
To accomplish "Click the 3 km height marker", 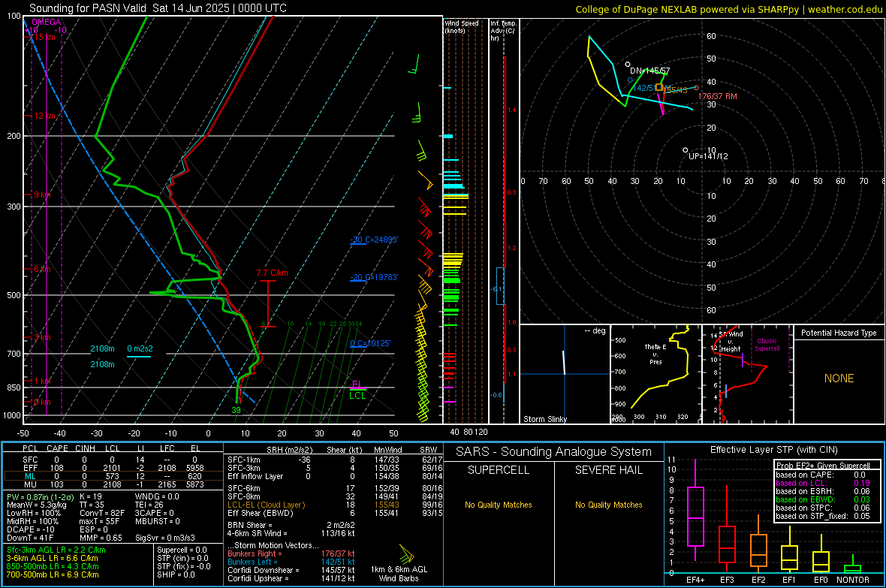I will click(x=42, y=337).
